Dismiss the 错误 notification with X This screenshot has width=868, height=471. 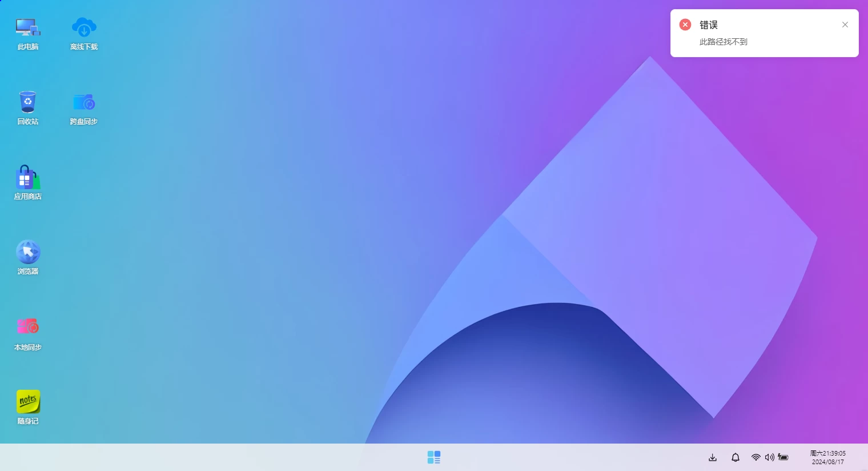(845, 25)
